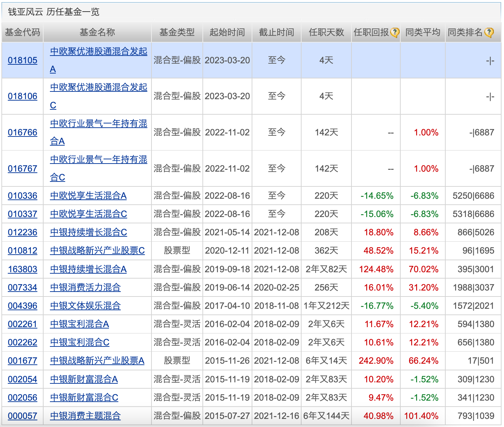Open the 中银持续增长混合C fund link

[x=89, y=232]
